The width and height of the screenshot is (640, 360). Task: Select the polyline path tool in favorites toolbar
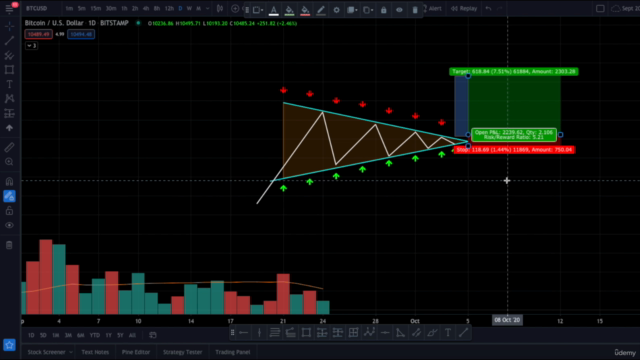[x=369, y=333]
